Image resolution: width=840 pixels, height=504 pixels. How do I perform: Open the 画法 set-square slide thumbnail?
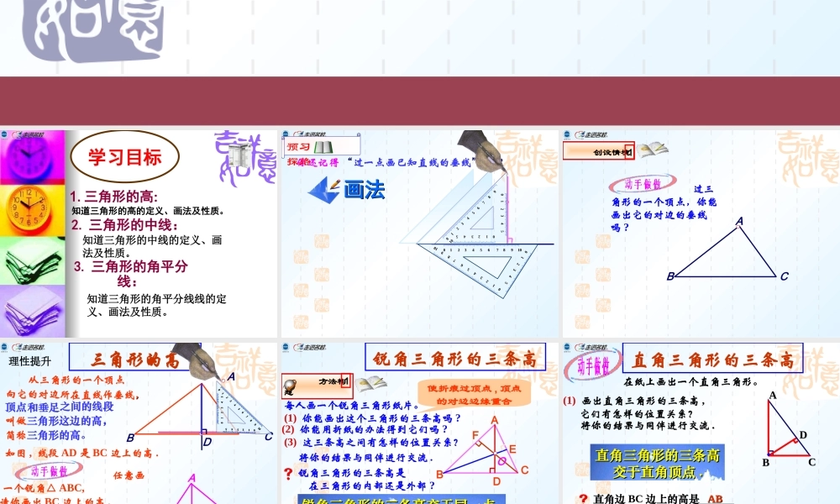point(420,234)
